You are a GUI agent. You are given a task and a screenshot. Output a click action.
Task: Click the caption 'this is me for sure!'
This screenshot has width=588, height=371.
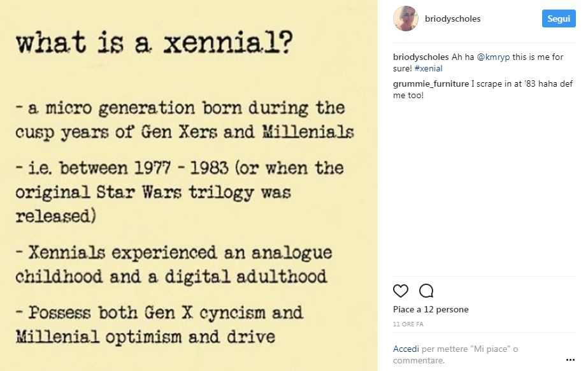click(x=538, y=56)
